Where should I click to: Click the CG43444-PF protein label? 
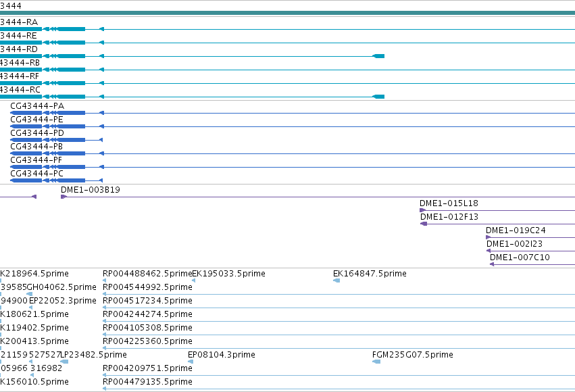pos(36,160)
